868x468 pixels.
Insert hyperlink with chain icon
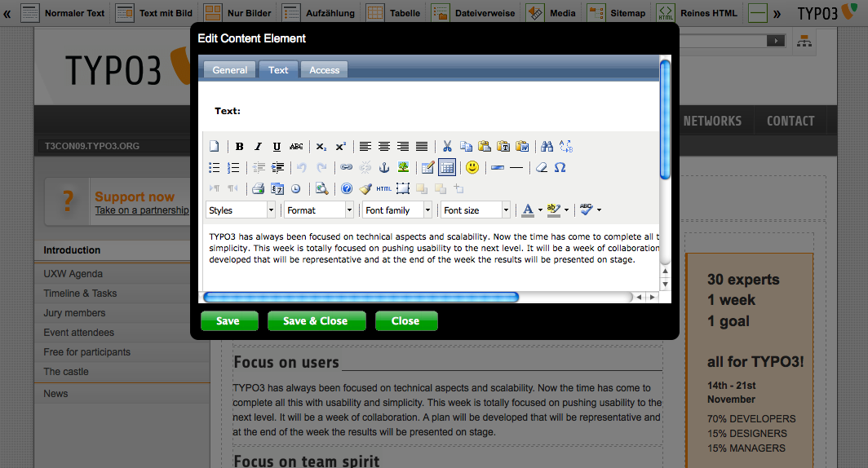click(346, 167)
